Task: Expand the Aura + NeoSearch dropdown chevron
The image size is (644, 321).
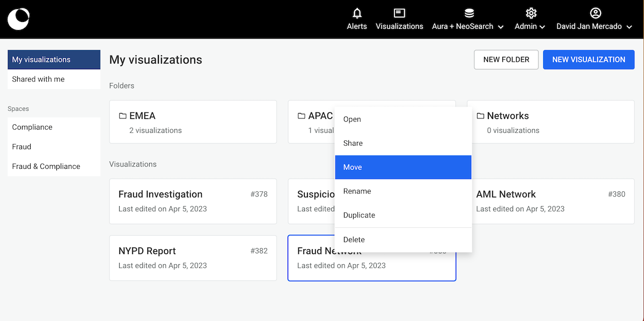Action: click(501, 27)
